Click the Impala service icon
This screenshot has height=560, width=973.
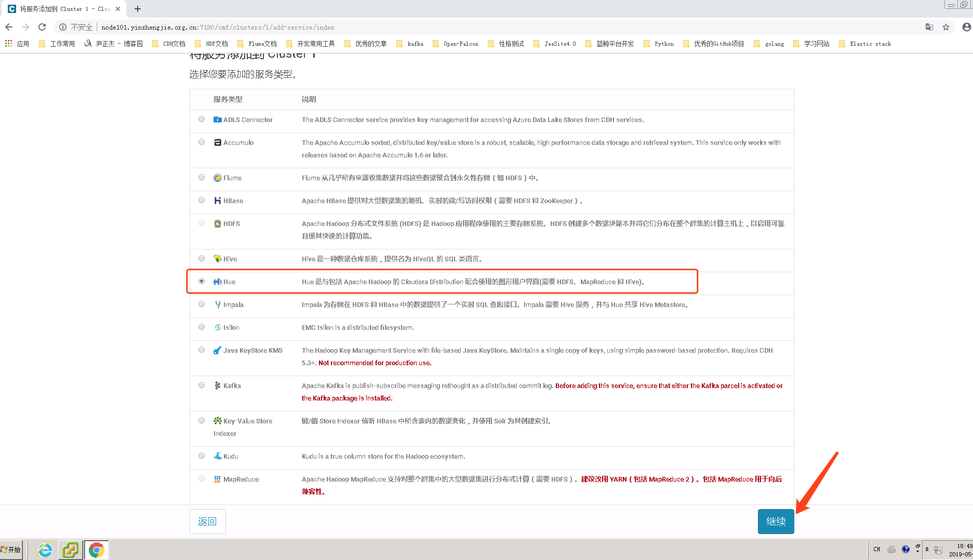coord(217,304)
